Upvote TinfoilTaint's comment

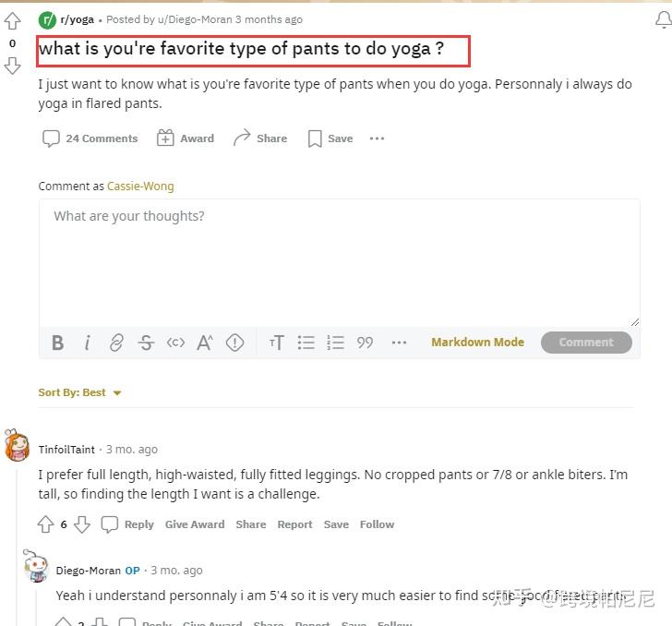point(45,524)
